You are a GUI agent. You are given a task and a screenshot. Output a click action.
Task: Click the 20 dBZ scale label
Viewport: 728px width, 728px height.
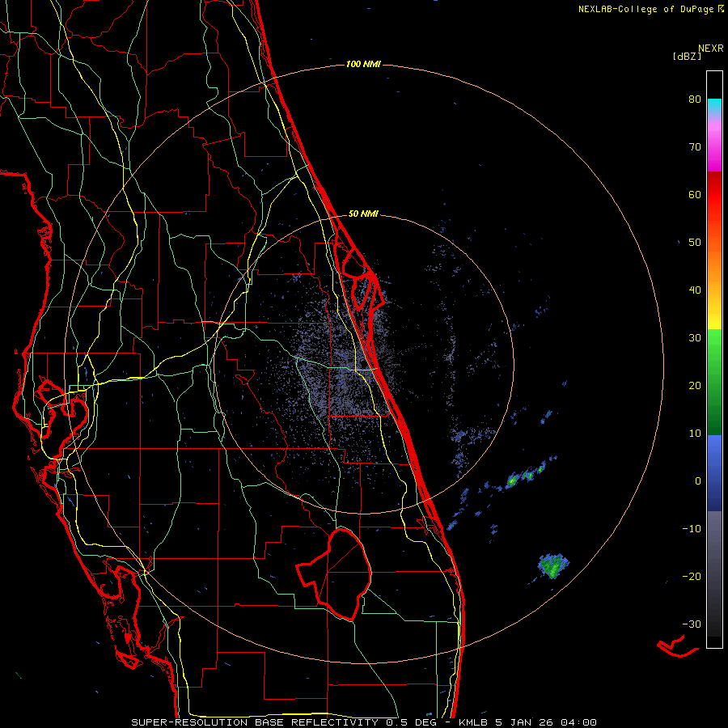(x=695, y=386)
